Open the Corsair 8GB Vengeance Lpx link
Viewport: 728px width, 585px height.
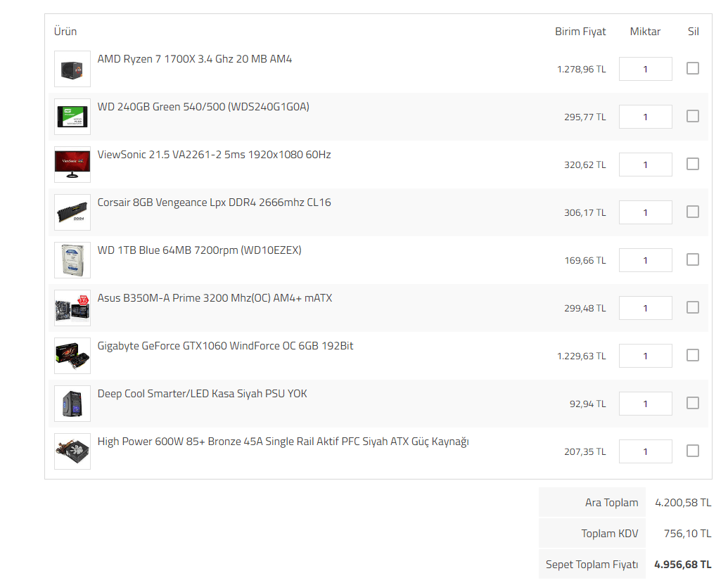point(214,202)
